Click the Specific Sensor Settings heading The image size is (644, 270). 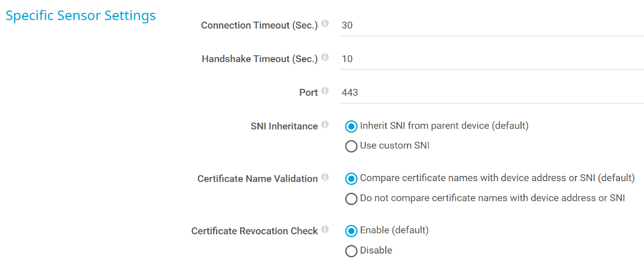click(x=81, y=16)
